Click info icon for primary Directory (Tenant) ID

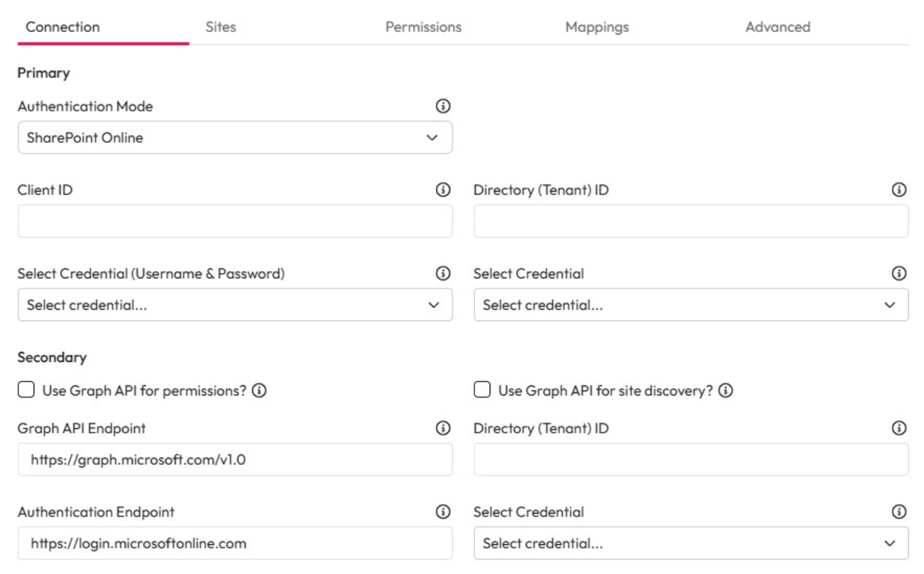click(x=898, y=190)
